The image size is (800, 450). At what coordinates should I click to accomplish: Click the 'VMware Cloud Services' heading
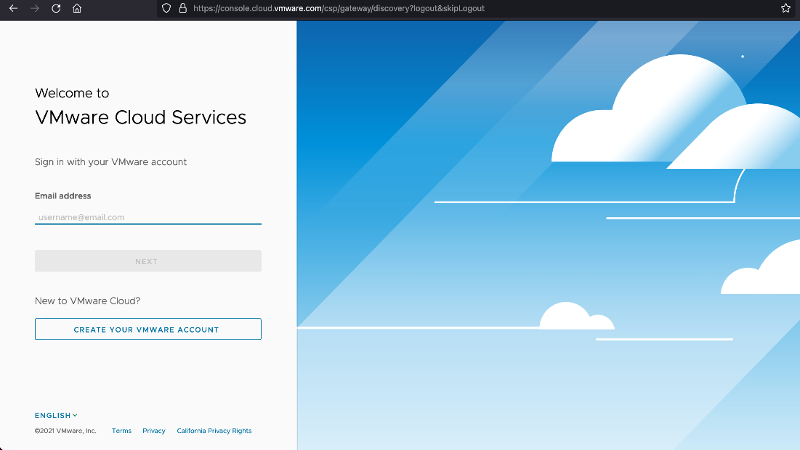(141, 117)
